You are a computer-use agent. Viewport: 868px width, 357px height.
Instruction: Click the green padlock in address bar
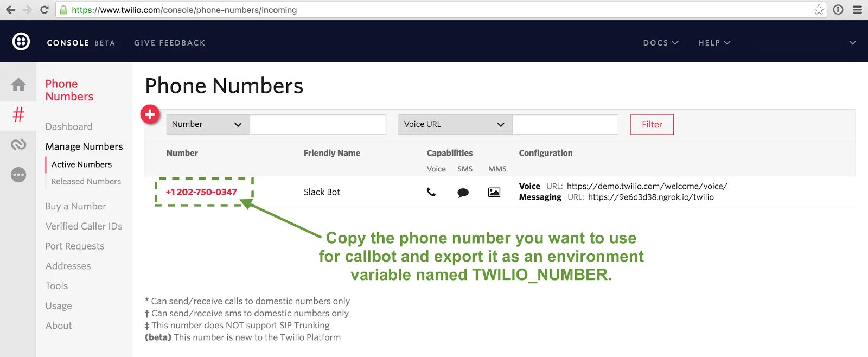point(63,10)
